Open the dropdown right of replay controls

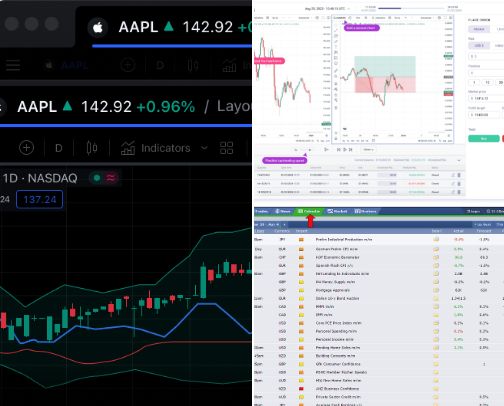[x=368, y=150]
